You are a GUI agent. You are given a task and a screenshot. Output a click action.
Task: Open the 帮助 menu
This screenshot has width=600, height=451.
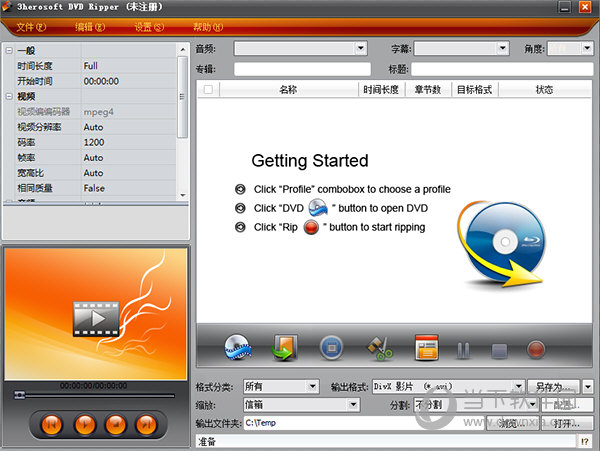[208, 27]
